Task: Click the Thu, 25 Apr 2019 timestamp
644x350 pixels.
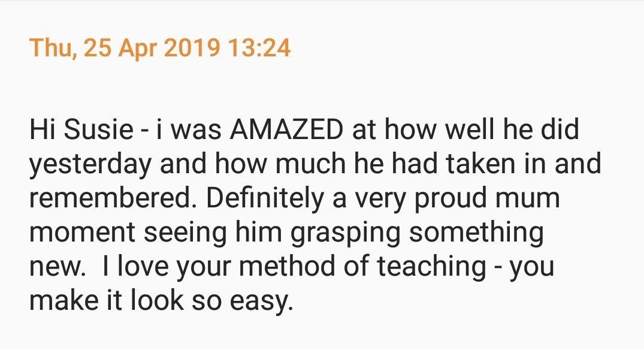Action: [x=125, y=48]
